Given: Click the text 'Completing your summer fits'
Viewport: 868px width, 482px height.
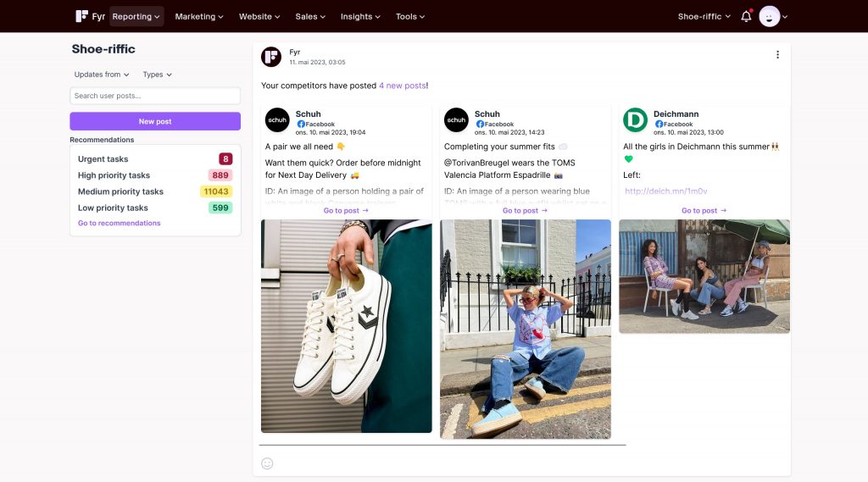Looking at the screenshot, I should [x=499, y=147].
